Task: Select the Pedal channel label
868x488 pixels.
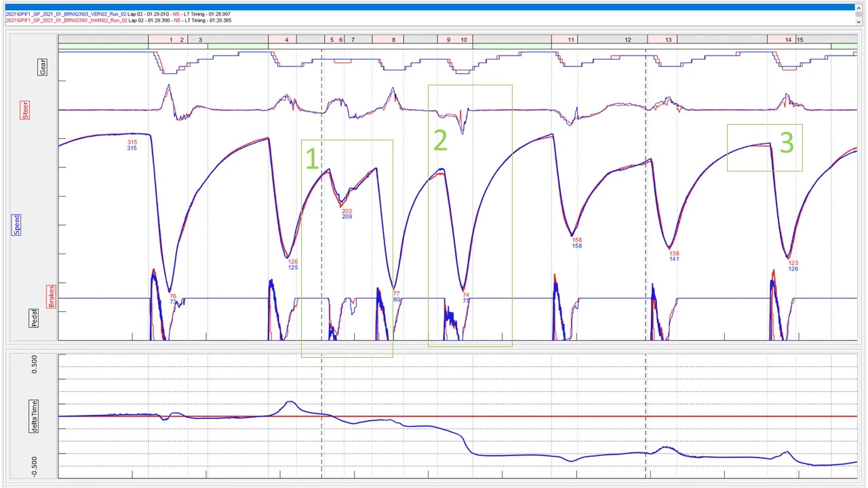Action: pos(35,319)
